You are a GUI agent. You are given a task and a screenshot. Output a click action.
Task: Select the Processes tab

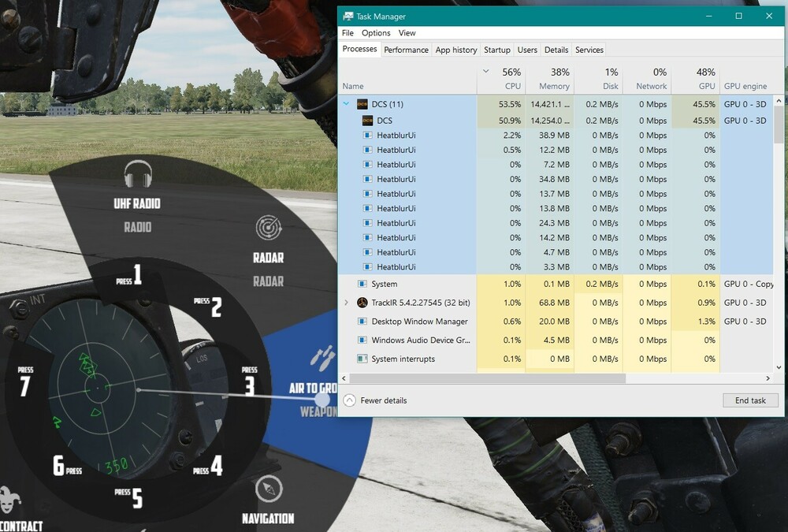pyautogui.click(x=359, y=49)
